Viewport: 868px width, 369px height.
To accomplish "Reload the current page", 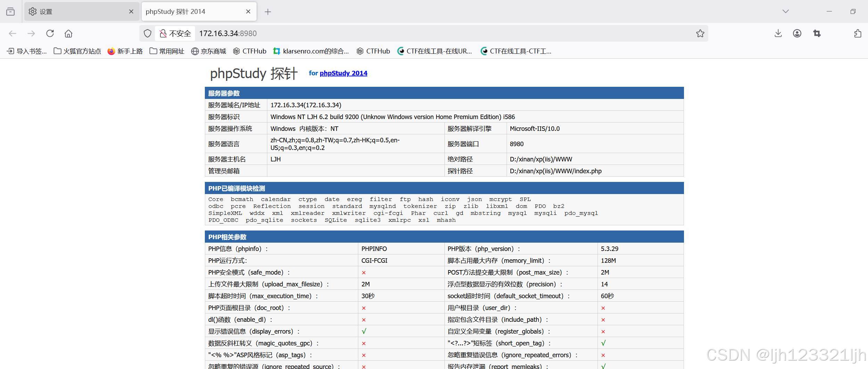I will (x=50, y=33).
